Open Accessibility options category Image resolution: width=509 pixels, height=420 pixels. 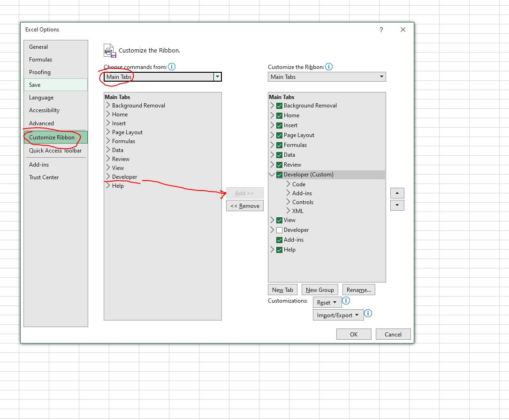(56, 110)
